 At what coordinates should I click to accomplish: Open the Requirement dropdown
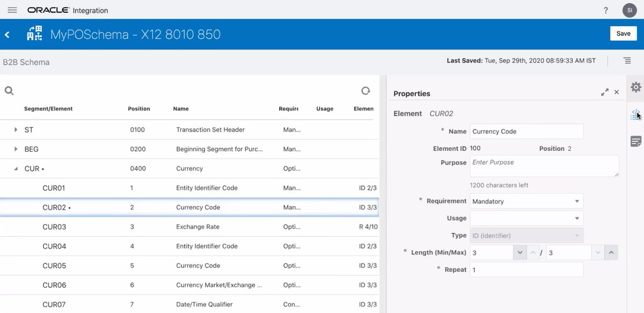click(x=526, y=201)
